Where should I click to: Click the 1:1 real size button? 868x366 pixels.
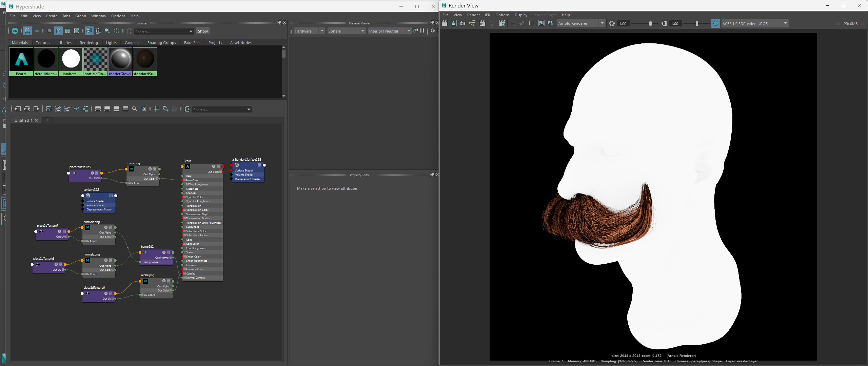pyautogui.click(x=531, y=23)
